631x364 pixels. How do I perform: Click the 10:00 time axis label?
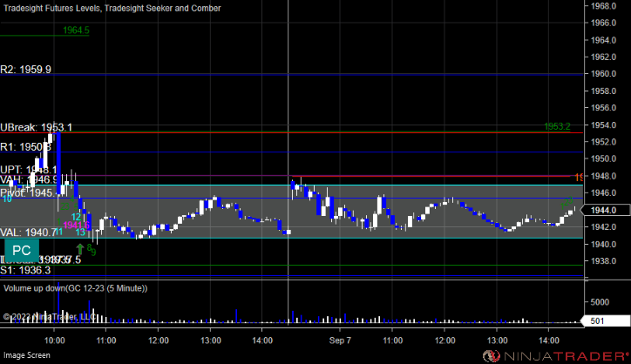coord(54,340)
